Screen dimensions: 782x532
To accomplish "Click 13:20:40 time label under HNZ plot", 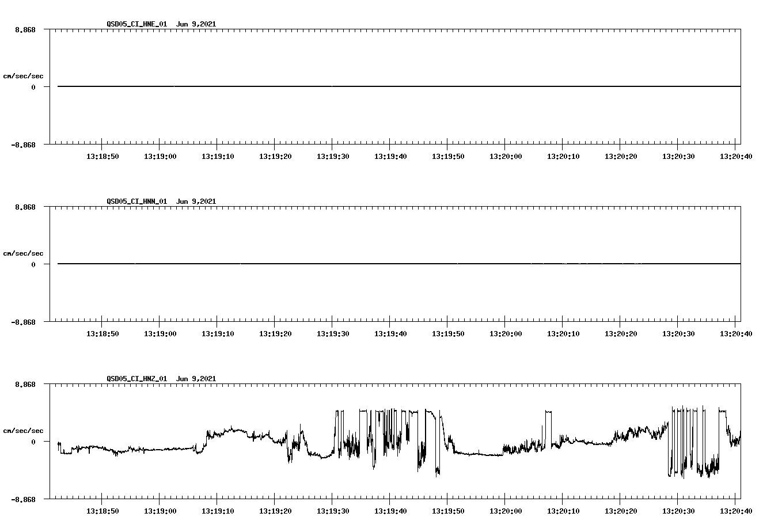I will point(736,511).
